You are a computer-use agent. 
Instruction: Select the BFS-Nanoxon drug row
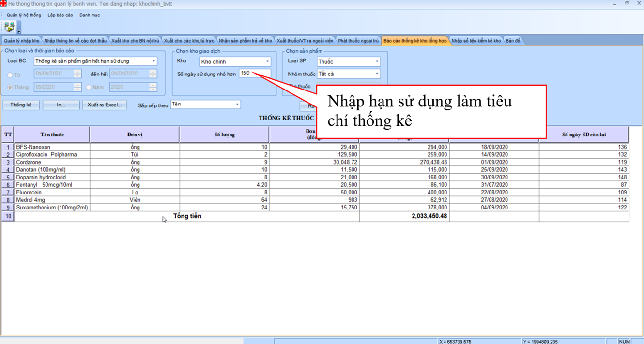coord(315,147)
